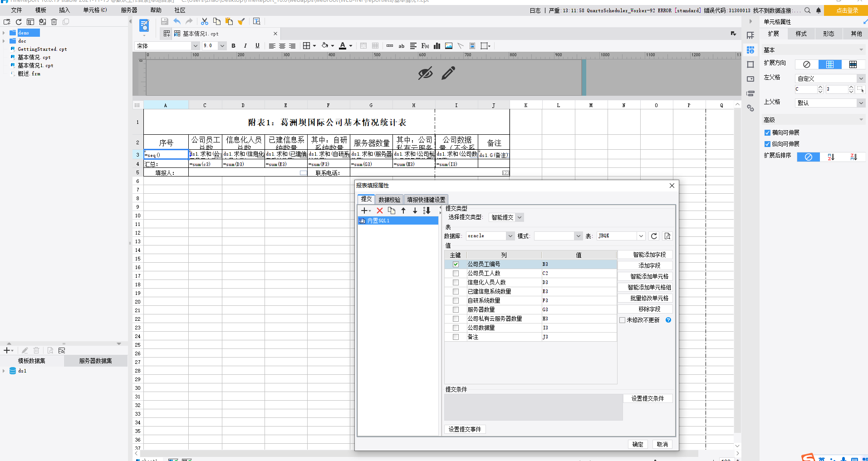Check primary key for 备注

pos(456,337)
